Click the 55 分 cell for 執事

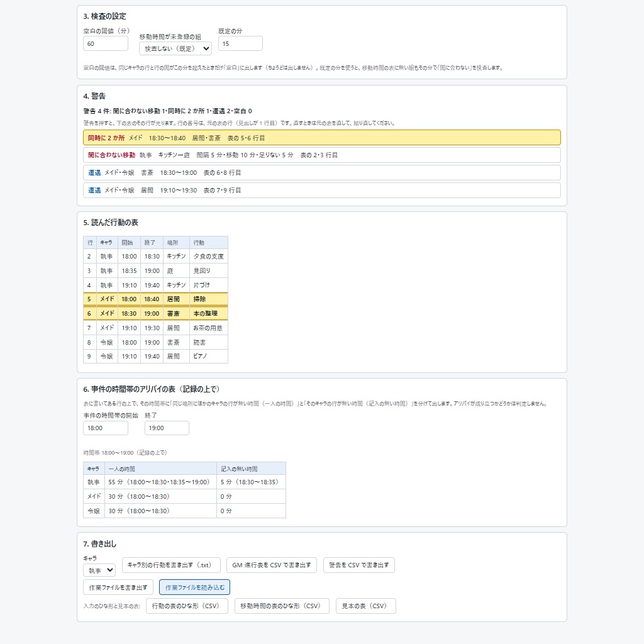160,482
